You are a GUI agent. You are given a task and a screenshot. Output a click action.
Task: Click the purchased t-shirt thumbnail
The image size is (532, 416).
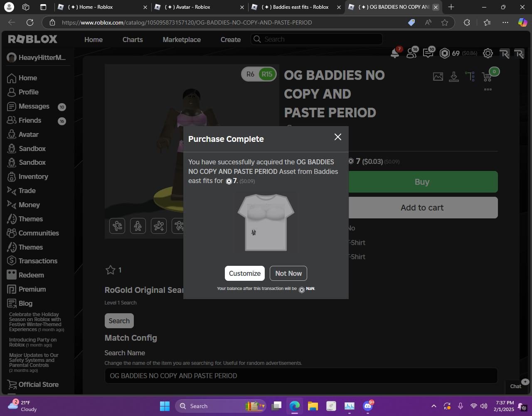click(266, 223)
